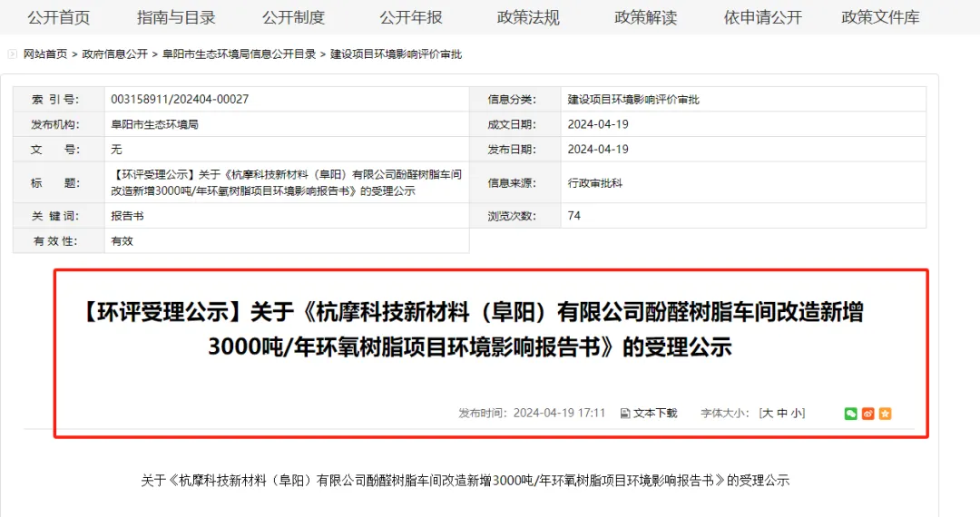Open the 指南与目录 nav tab
The width and height of the screenshot is (980, 517).
point(176,17)
